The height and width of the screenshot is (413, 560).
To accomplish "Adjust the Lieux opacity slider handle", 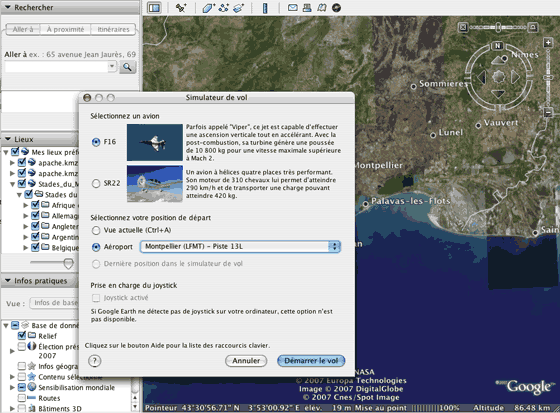I will tap(68, 263).
